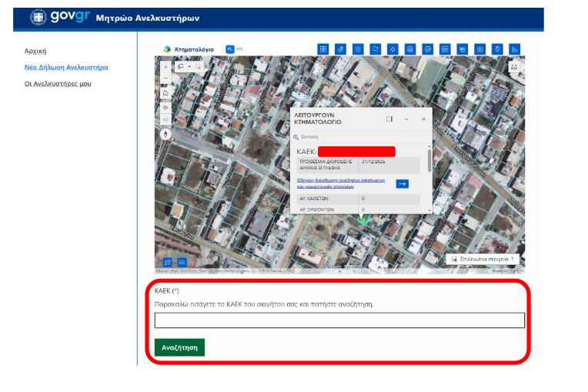The width and height of the screenshot is (588, 392).
Task: Open the location pin tool in the toolbar
Action: pyautogui.click(x=497, y=49)
